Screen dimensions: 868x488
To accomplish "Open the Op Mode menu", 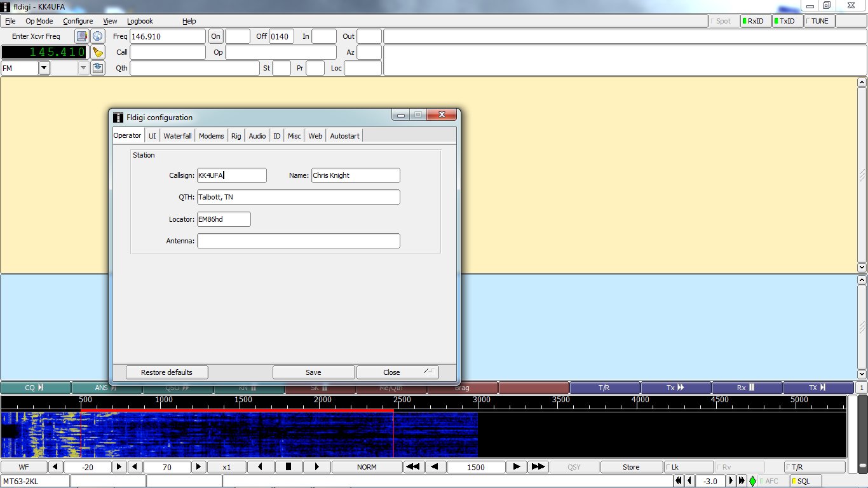I will click(x=39, y=21).
